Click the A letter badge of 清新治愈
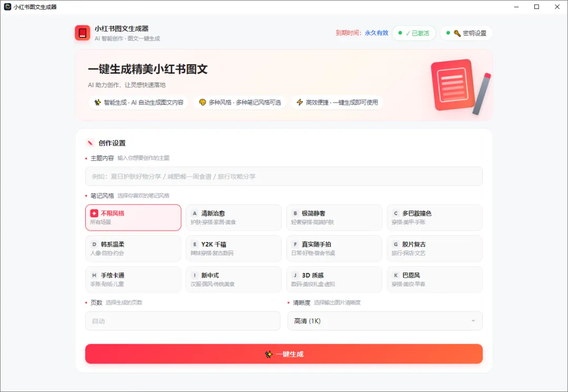This screenshot has width=568, height=392. click(x=195, y=214)
